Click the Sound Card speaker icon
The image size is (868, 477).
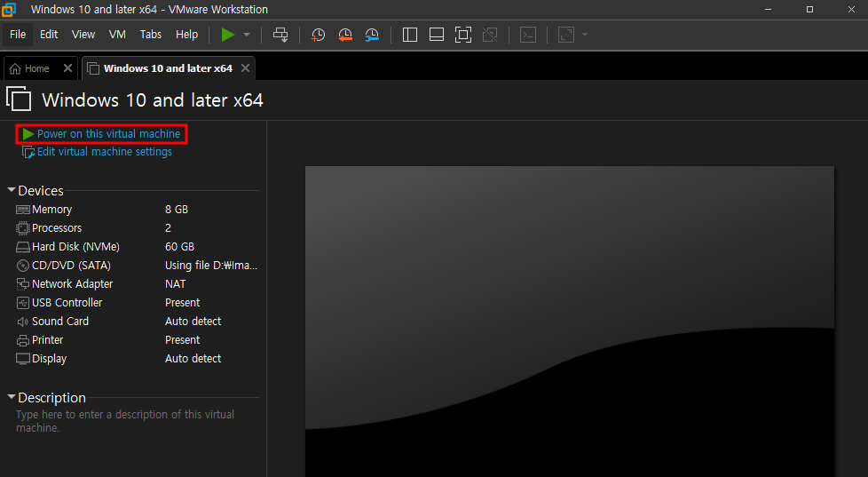point(23,322)
